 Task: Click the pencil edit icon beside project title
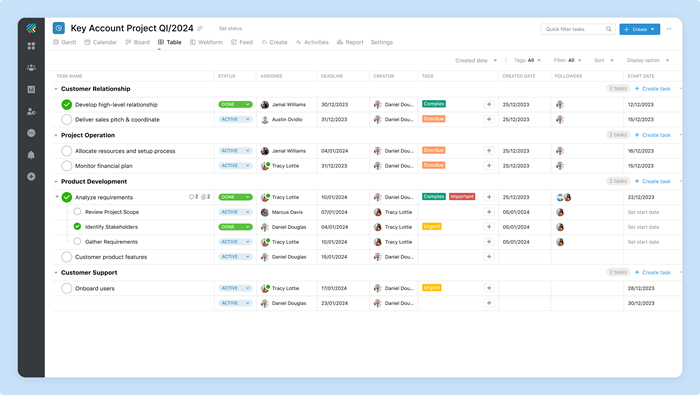click(x=200, y=29)
